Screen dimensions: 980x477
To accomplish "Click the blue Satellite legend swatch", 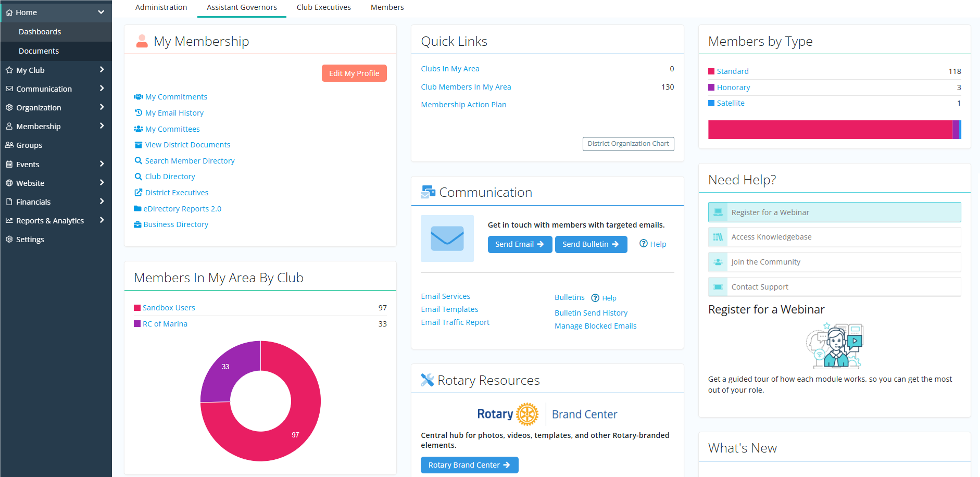I will (x=711, y=103).
